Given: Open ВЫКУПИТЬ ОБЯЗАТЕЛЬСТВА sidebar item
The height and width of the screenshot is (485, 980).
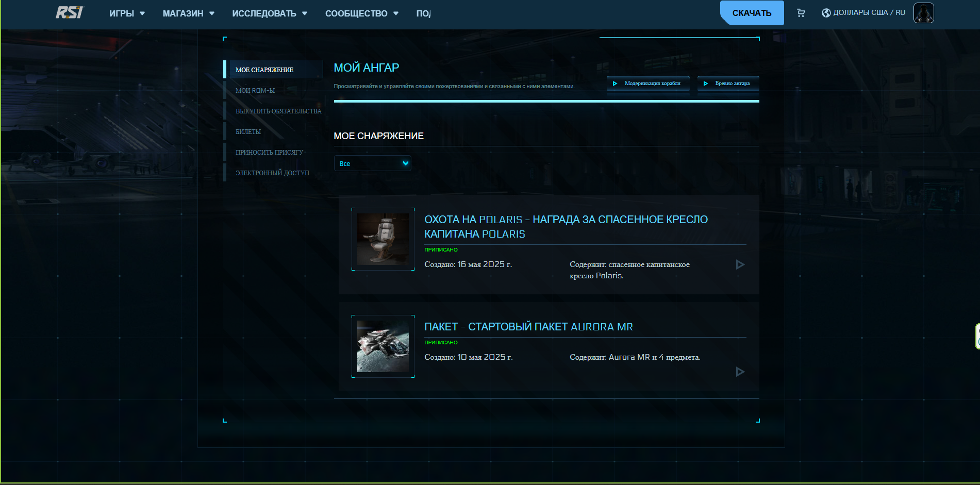Looking at the screenshot, I should [x=278, y=111].
